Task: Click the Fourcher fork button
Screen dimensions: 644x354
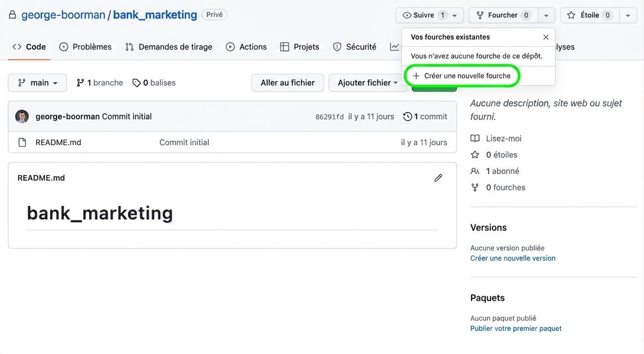Action: (503, 15)
